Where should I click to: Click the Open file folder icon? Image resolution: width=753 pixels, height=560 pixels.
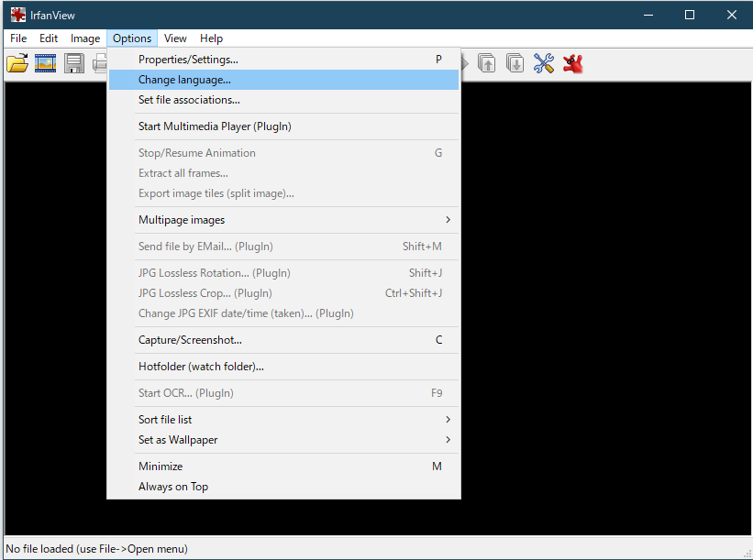coord(17,63)
